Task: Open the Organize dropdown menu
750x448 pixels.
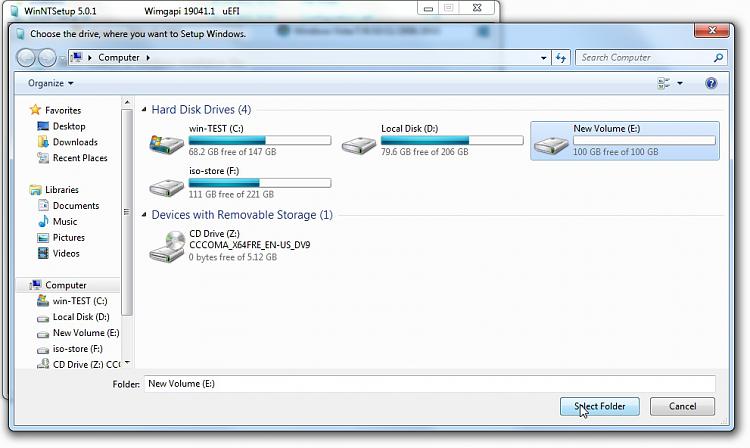Action: 50,83
